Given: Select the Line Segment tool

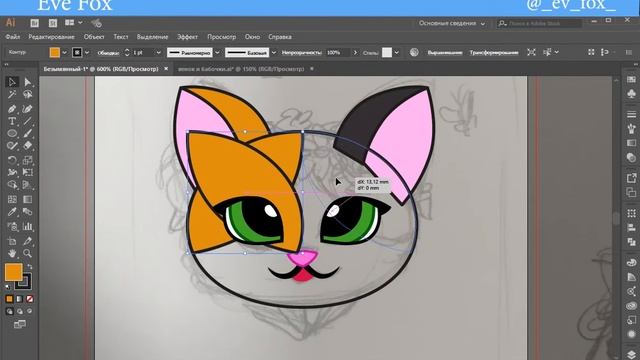Looking at the screenshot, I should (27, 121).
